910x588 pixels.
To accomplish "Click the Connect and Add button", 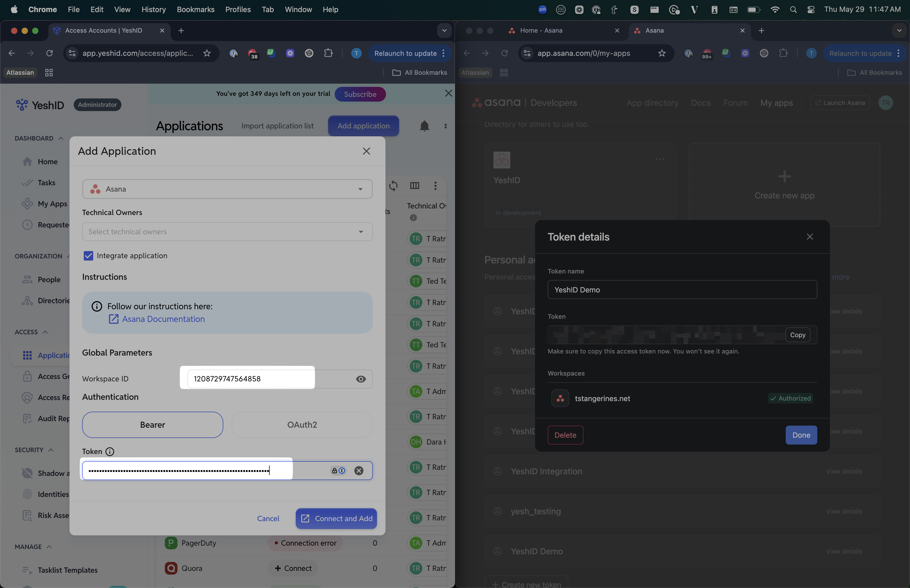I will coord(336,518).
